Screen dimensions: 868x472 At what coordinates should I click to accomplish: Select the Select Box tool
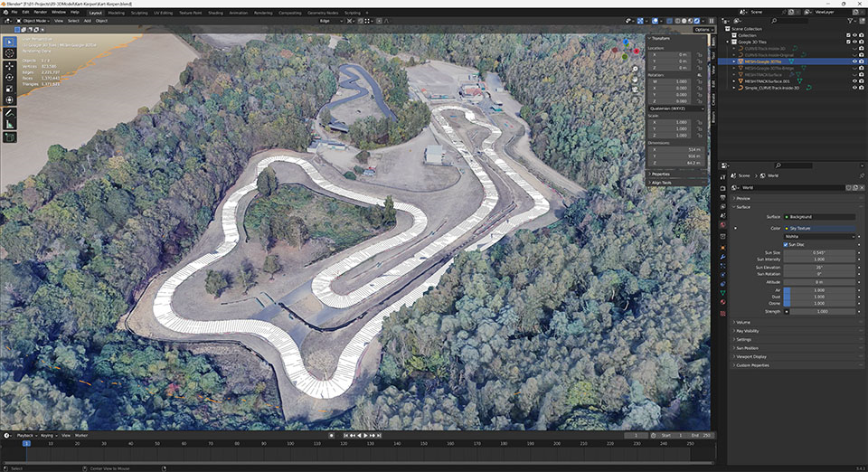point(9,42)
